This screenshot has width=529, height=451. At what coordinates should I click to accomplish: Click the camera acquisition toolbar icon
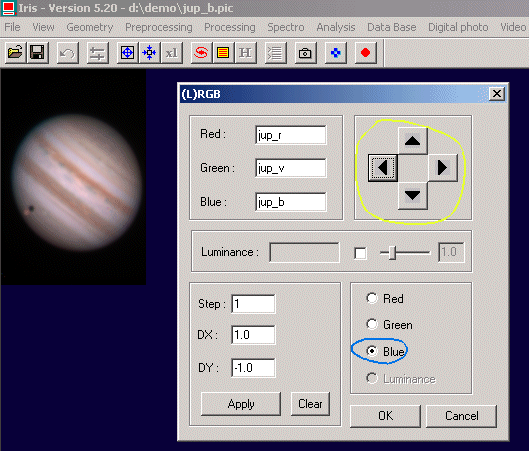pos(305,53)
